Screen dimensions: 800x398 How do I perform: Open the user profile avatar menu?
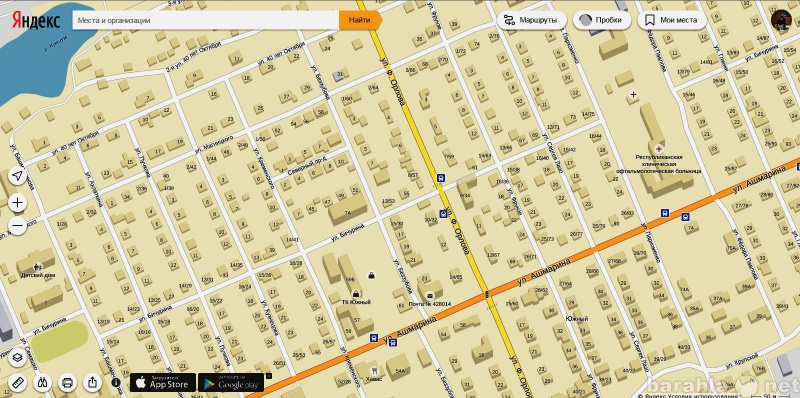781,20
